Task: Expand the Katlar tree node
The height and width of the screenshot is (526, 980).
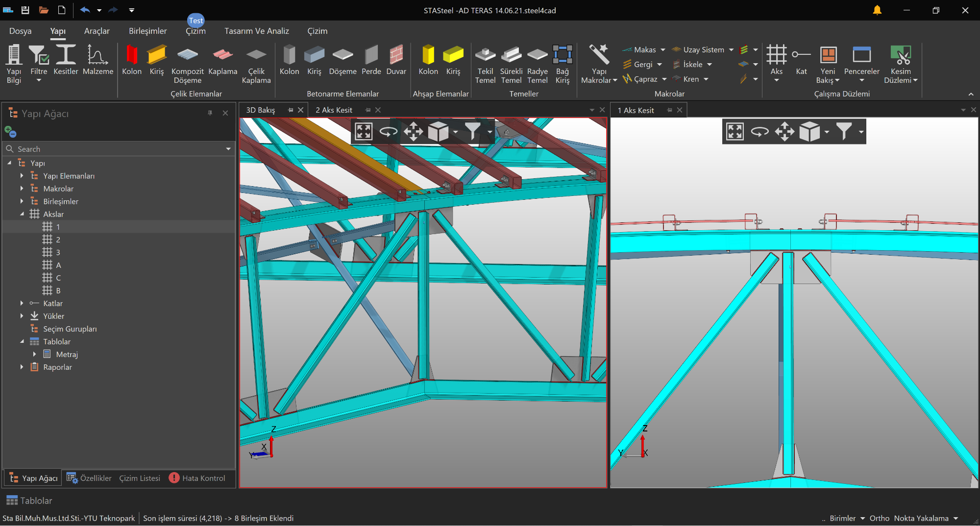Action: point(22,303)
